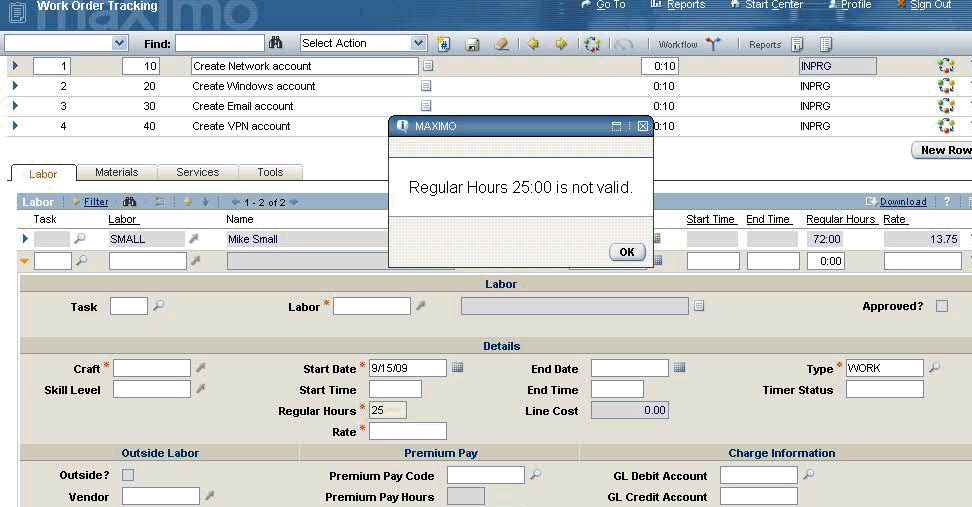The image size is (972, 507).
Task: Expand task row 4 Create VPN account
Action: click(15, 126)
